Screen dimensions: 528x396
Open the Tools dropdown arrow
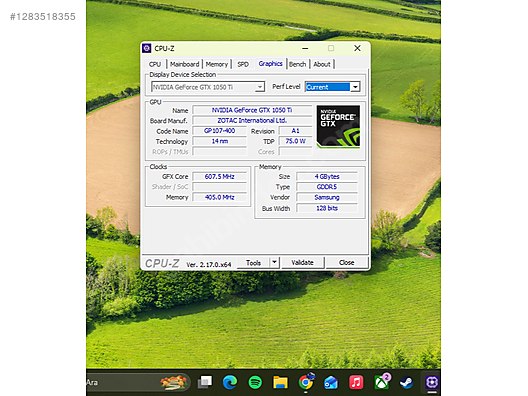pos(274,262)
